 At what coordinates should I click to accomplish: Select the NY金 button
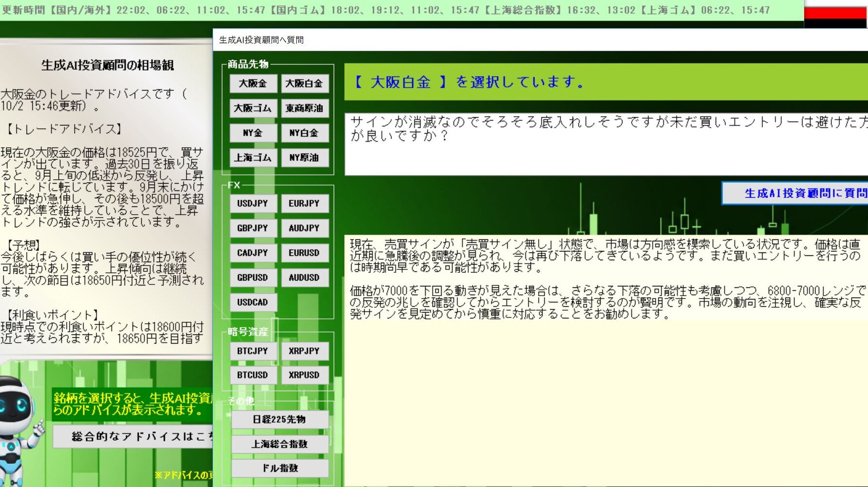[253, 133]
